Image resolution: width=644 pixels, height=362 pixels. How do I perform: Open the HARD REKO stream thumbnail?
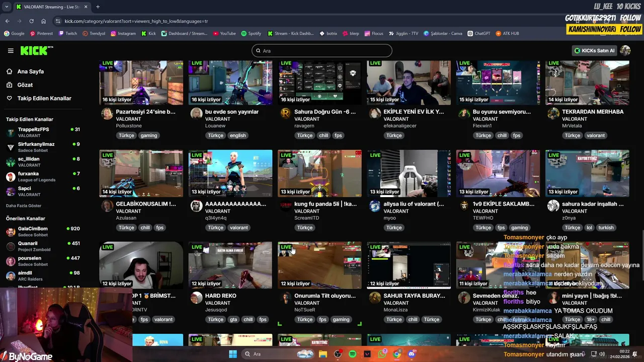pyautogui.click(x=230, y=265)
